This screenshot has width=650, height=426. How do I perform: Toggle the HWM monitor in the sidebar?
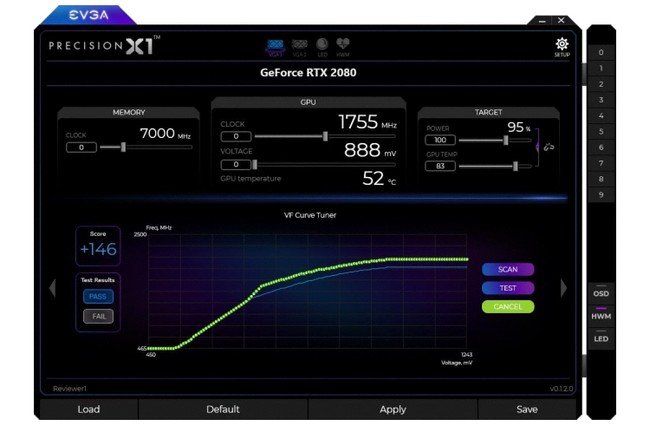(601, 315)
